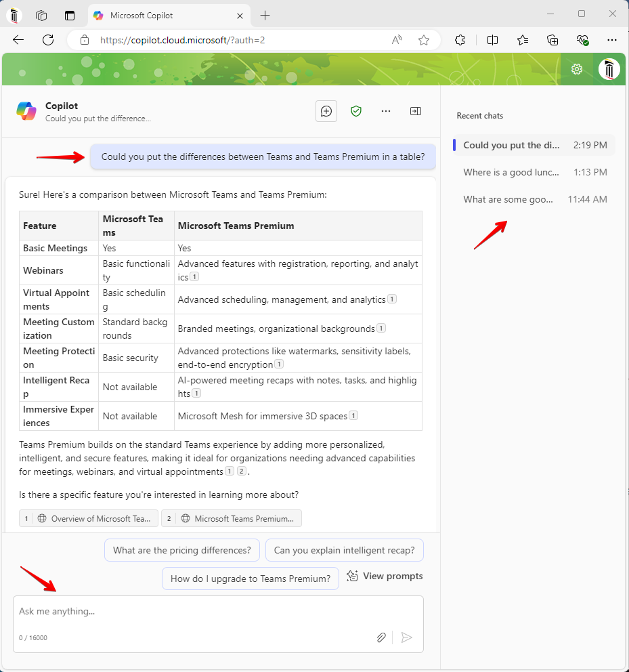The width and height of the screenshot is (629, 672).
Task: Select 'What are the pricing differences?' suggestion
Action: [182, 550]
